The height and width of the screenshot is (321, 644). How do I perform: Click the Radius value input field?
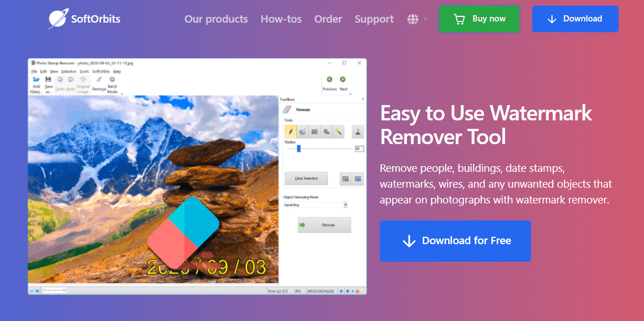360,149
